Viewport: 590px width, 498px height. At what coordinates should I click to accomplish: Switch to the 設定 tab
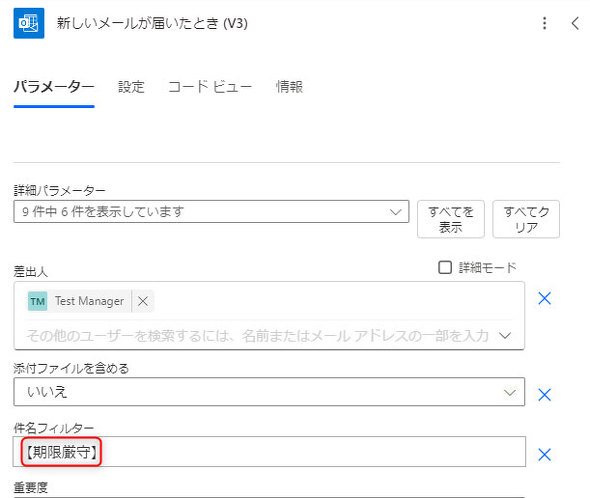click(x=131, y=87)
